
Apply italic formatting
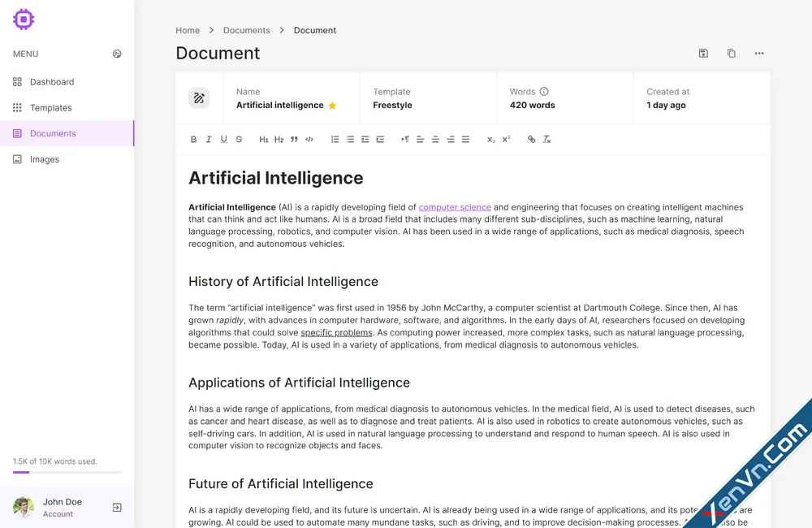point(208,139)
